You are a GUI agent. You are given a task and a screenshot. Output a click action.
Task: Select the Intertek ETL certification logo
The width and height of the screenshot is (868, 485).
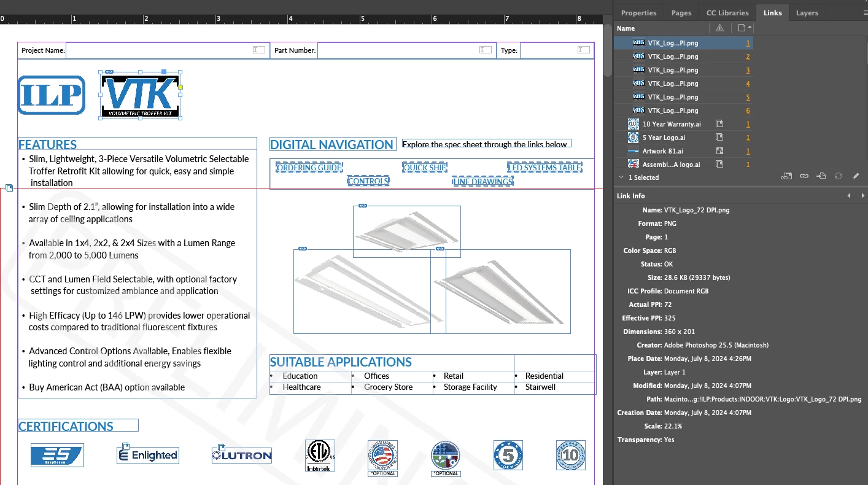320,456
